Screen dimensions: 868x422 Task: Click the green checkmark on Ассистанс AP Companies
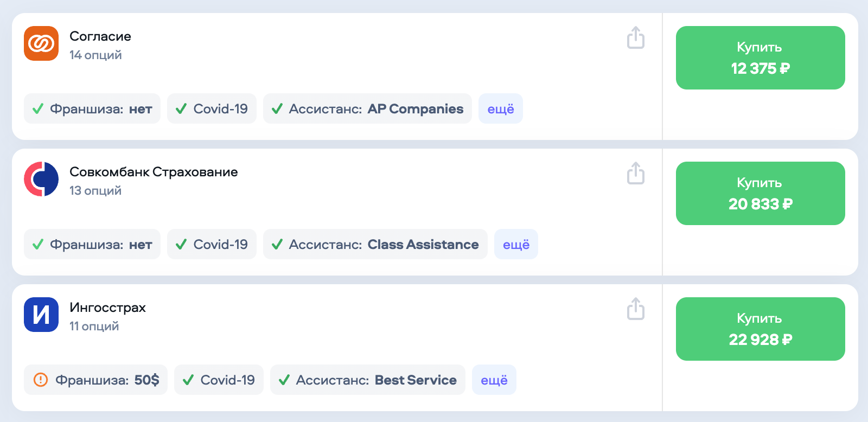point(277,109)
